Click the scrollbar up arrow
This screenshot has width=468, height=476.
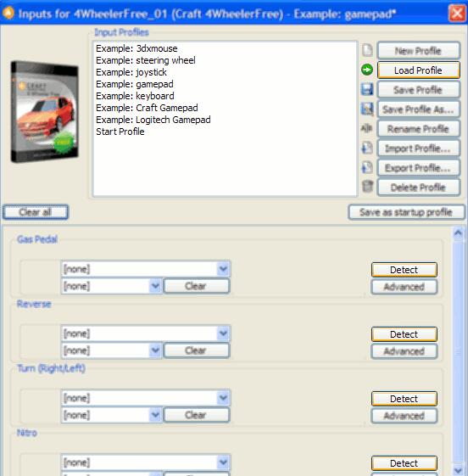(x=458, y=233)
